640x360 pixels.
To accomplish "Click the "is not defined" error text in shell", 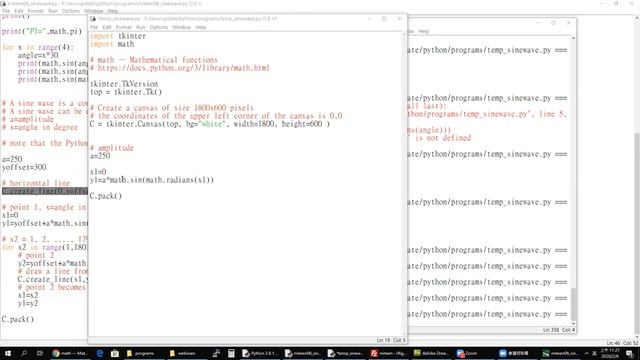I will point(443,138).
